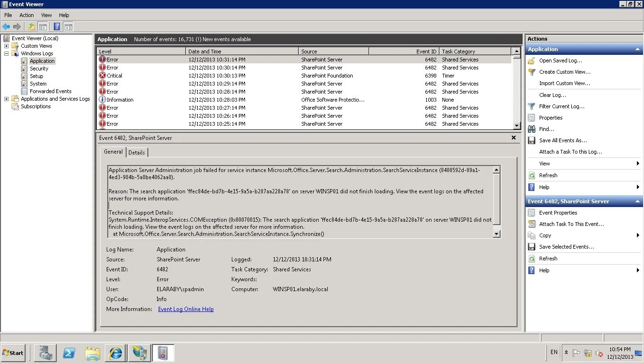Screen dimensions: 644x363
Task: Expand the Custom Views tree node
Action: click(x=6, y=46)
